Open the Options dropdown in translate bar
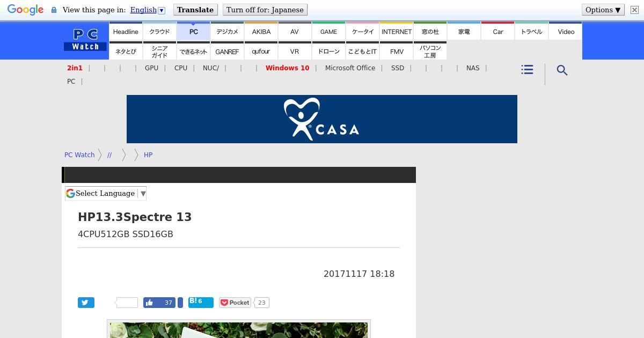The height and width of the screenshot is (338, 644). pos(603,10)
